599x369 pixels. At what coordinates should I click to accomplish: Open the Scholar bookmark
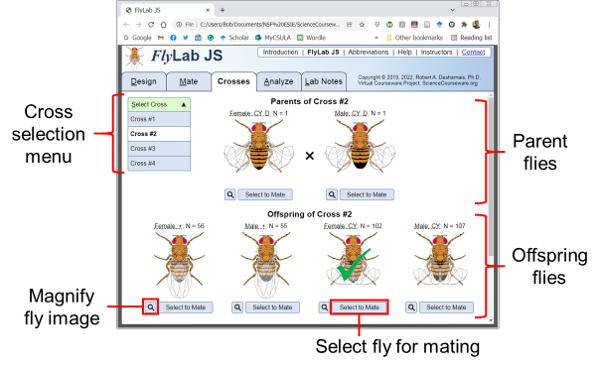point(234,38)
